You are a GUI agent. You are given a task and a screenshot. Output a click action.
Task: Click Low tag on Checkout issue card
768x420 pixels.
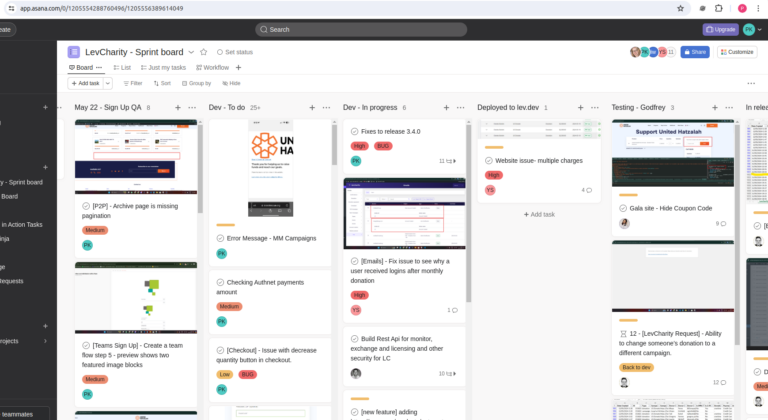tap(225, 374)
